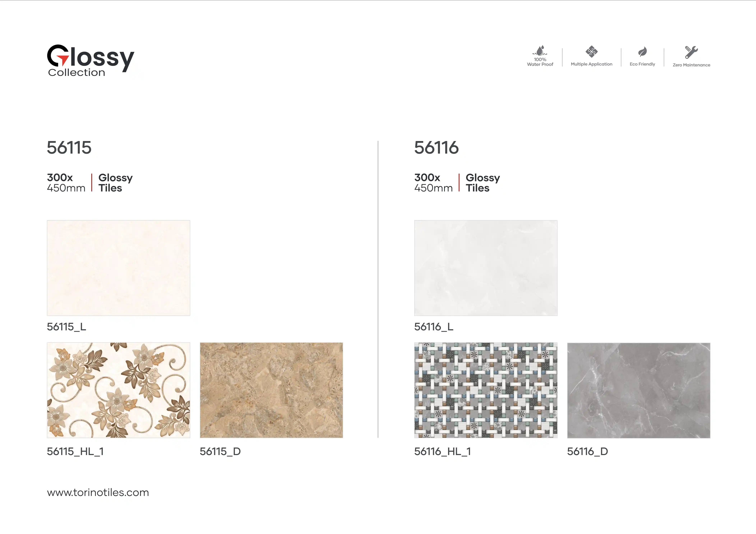Click the Zero Maintenance wrench icon
756x534 pixels.
[691, 52]
